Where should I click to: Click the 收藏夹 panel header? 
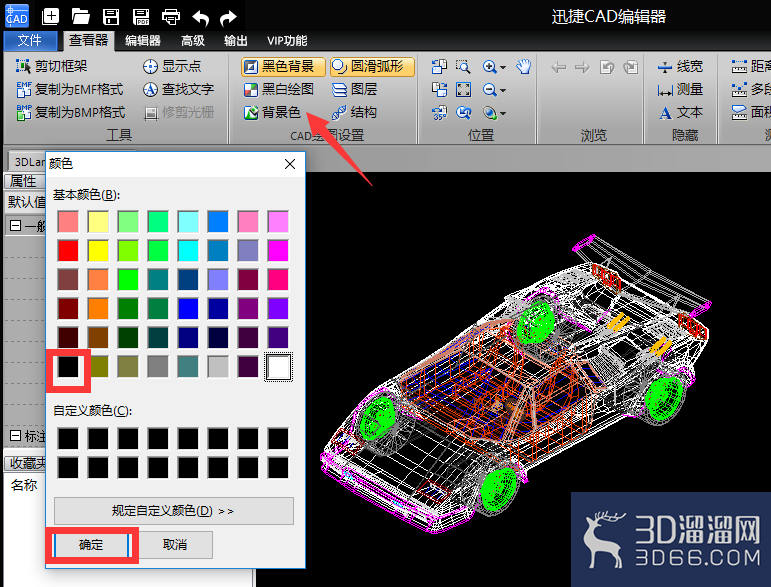[x=26, y=463]
